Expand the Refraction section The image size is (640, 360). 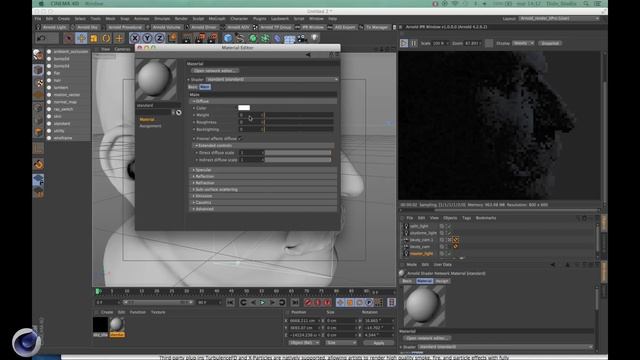(x=264, y=183)
